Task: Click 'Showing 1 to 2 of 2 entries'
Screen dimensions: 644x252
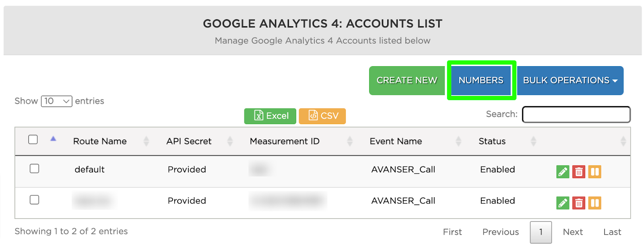Action: tap(71, 231)
